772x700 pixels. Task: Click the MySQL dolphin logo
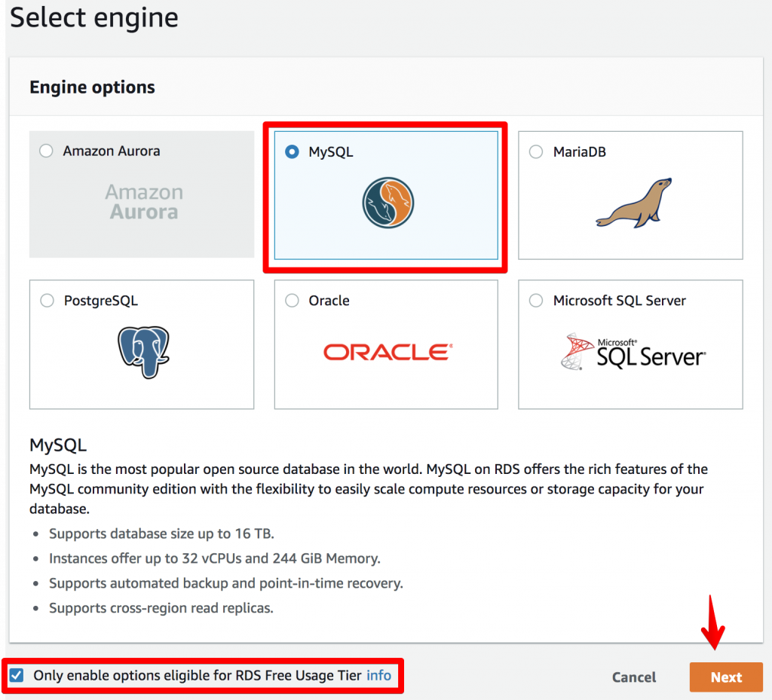(388, 203)
